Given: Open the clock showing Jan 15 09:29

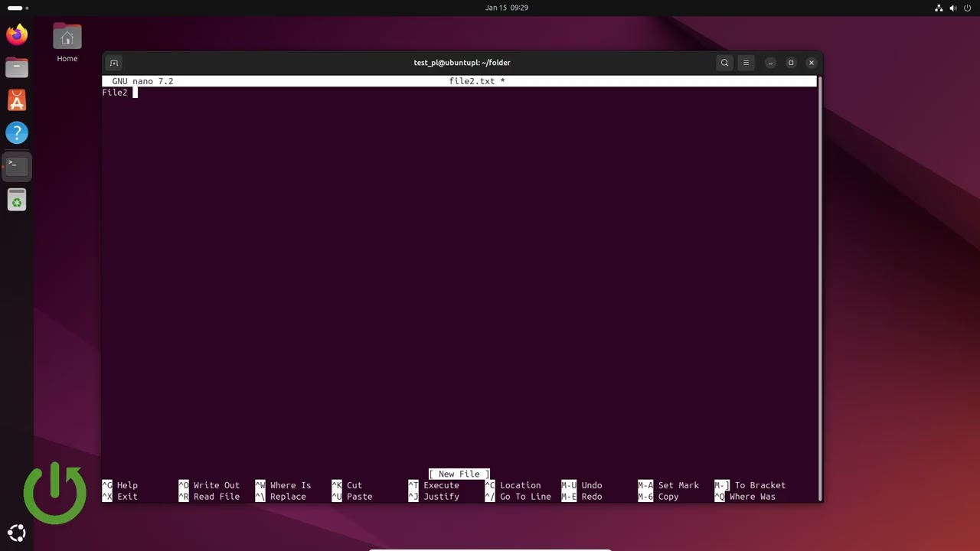Looking at the screenshot, I should tap(507, 8).
